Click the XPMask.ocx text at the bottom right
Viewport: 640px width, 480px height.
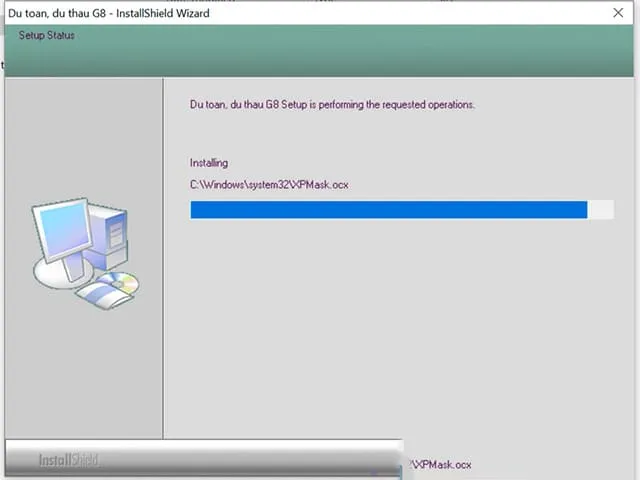[441, 464]
